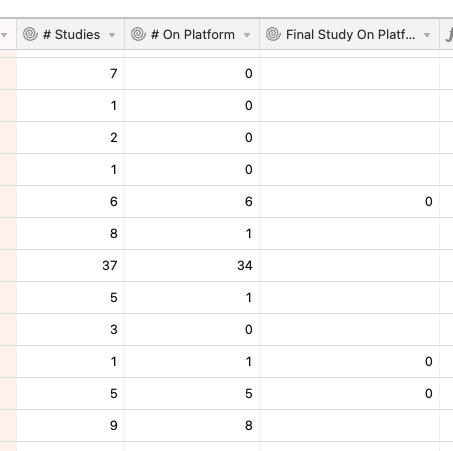Select the # Studies cell with value 9
453x451 pixels.
click(70, 426)
